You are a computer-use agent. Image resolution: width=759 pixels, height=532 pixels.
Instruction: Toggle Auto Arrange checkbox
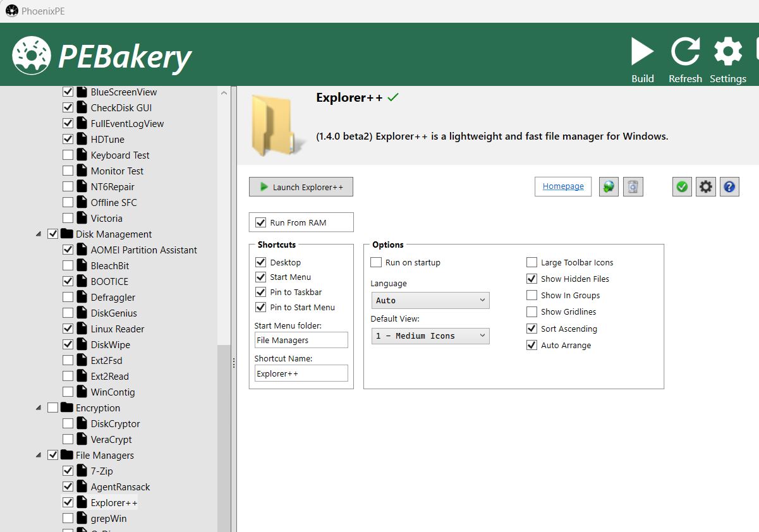[x=531, y=345]
